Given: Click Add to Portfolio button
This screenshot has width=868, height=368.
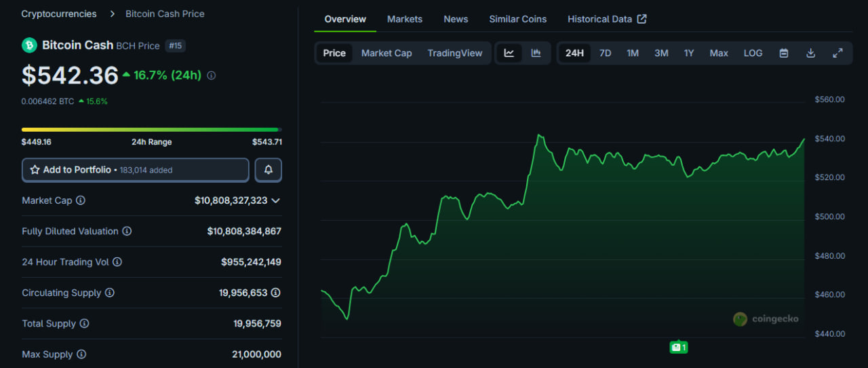Looking at the screenshot, I should (x=135, y=170).
